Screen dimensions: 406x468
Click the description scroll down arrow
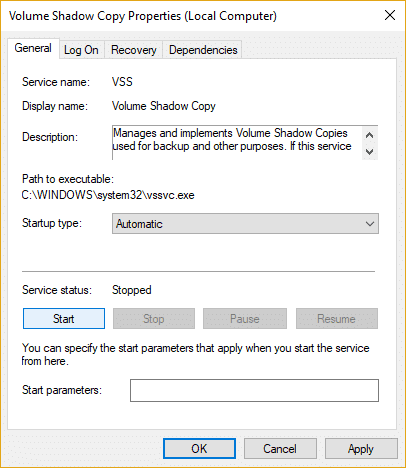click(x=369, y=152)
